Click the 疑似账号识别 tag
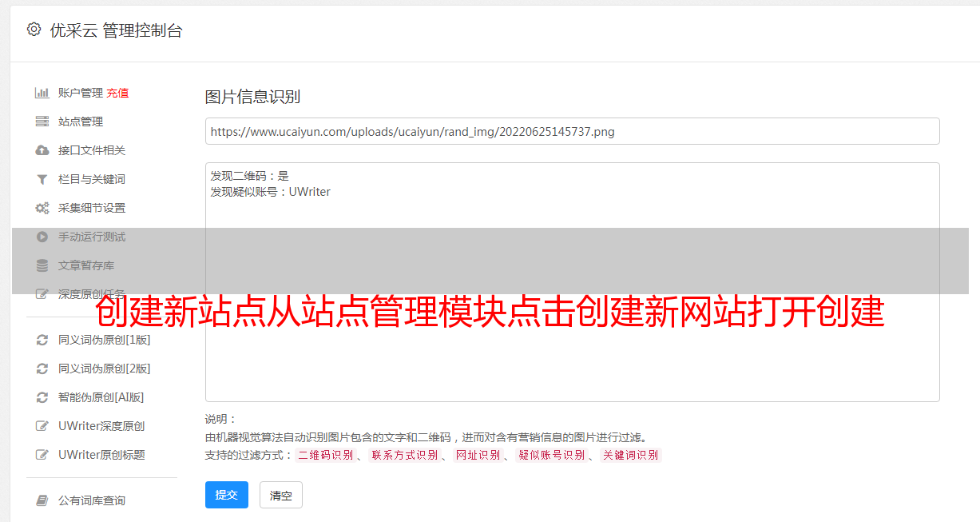 [x=551, y=455]
